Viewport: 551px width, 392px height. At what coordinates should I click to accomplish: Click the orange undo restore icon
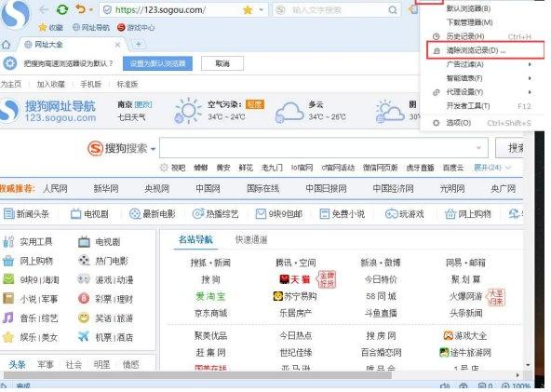[80, 9]
